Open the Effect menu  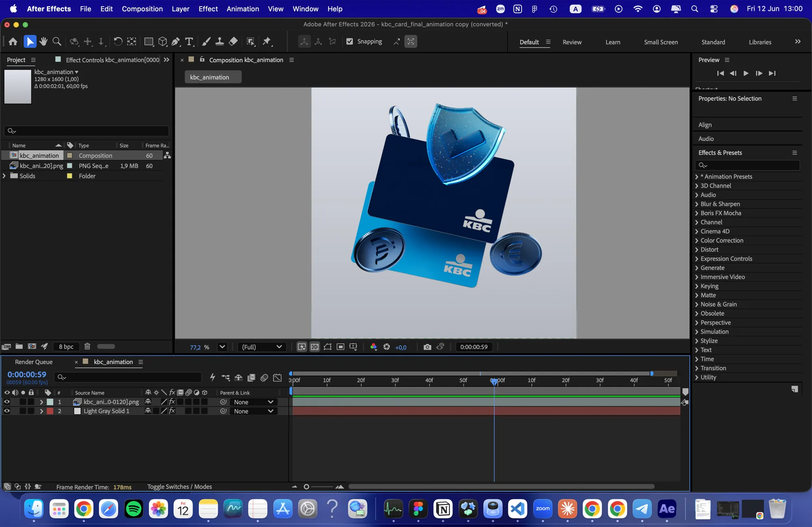(208, 9)
